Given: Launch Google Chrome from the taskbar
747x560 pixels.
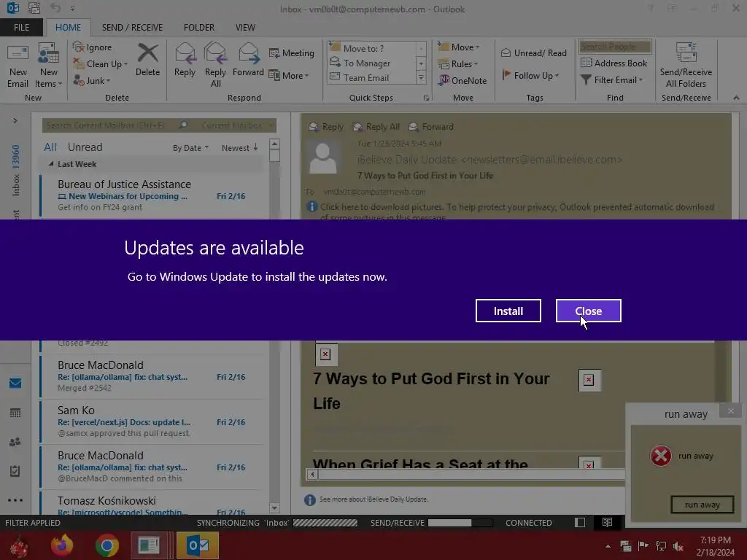Looking at the screenshot, I should click(107, 545).
